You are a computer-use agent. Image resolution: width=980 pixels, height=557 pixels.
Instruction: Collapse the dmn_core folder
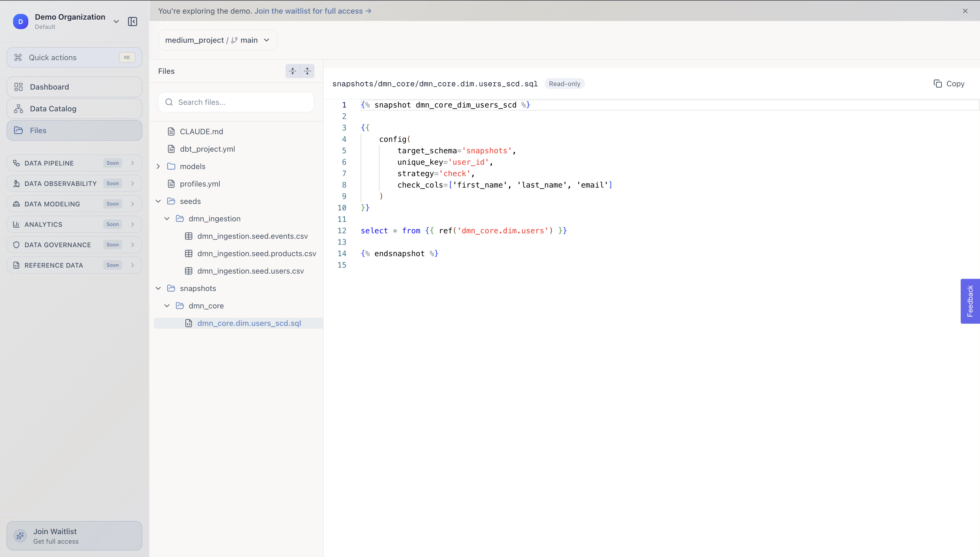click(x=167, y=306)
